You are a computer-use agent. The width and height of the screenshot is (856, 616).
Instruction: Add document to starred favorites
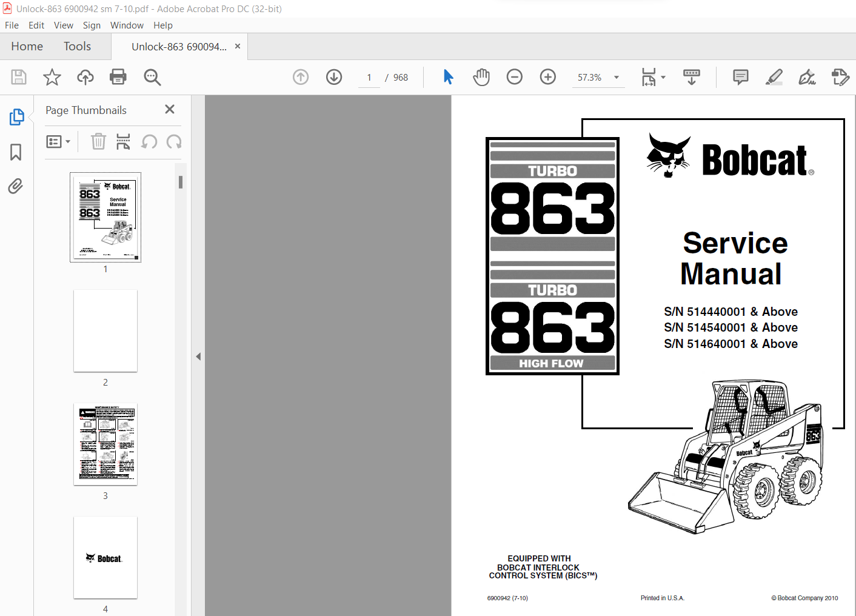[52, 77]
